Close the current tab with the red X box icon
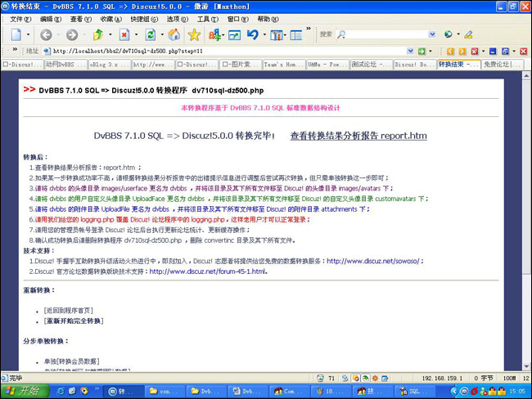Screen dimensions: 532x399 click(x=475, y=52)
